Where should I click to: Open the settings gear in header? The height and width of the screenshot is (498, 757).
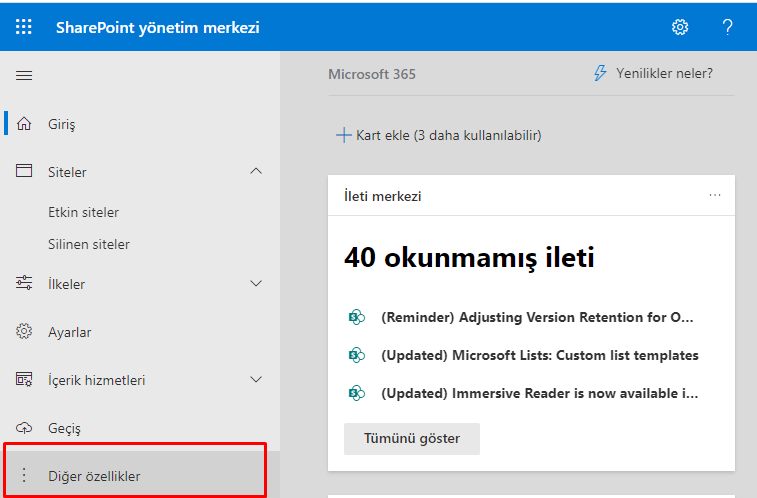tap(680, 27)
